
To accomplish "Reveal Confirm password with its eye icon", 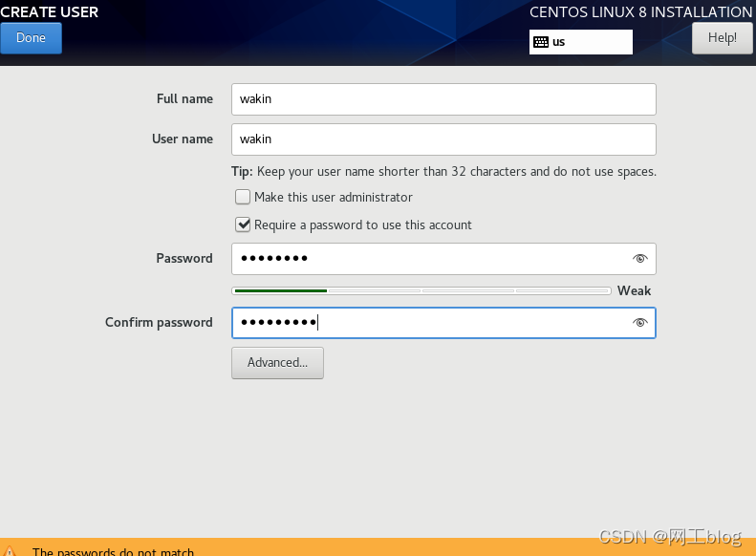I will (639, 323).
